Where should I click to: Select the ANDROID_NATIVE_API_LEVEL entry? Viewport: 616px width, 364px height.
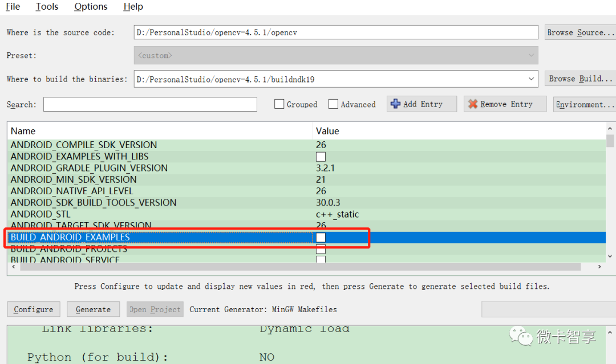pos(72,191)
